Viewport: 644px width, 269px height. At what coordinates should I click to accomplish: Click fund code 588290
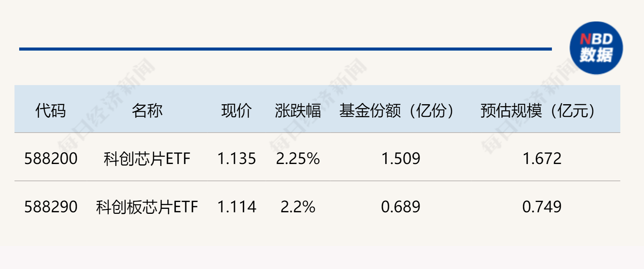51,207
